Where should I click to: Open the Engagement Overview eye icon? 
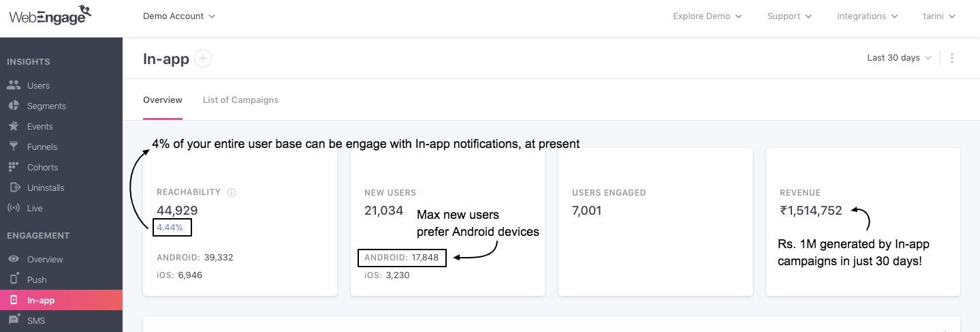[x=13, y=259]
